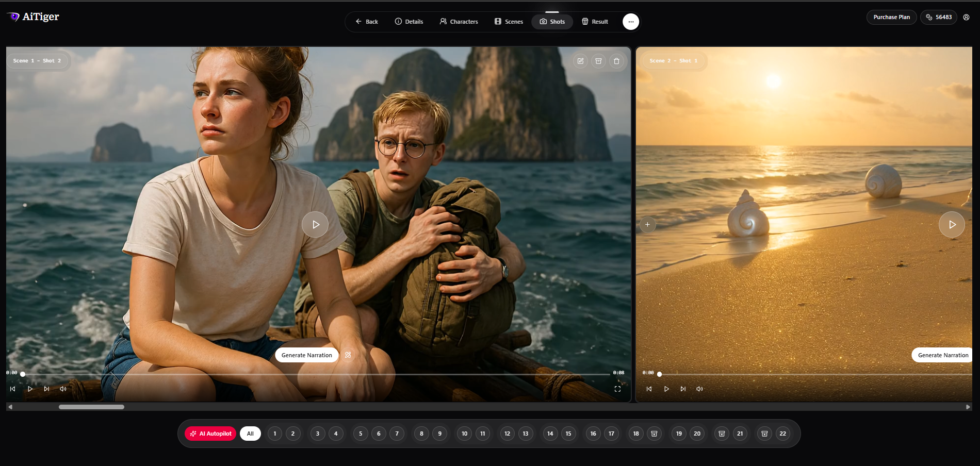980x466 pixels.
Task: Click Scene 1 Shot 2 progress bar
Action: [316, 374]
